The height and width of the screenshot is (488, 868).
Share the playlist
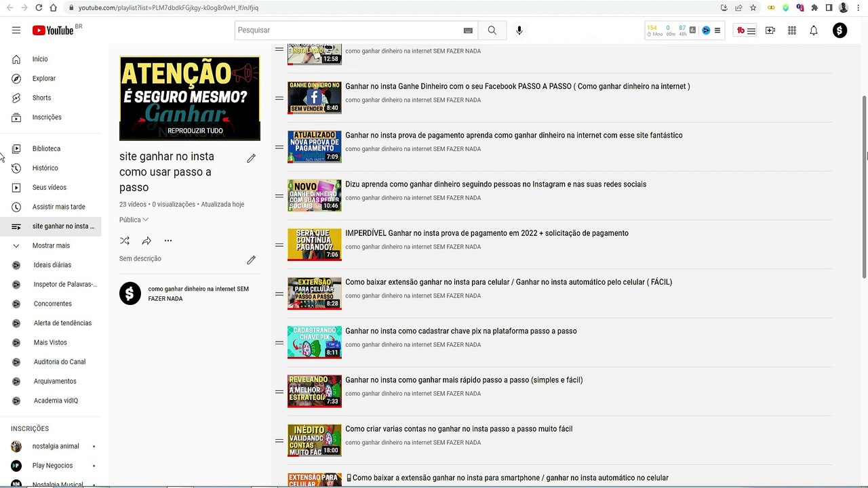(x=146, y=241)
